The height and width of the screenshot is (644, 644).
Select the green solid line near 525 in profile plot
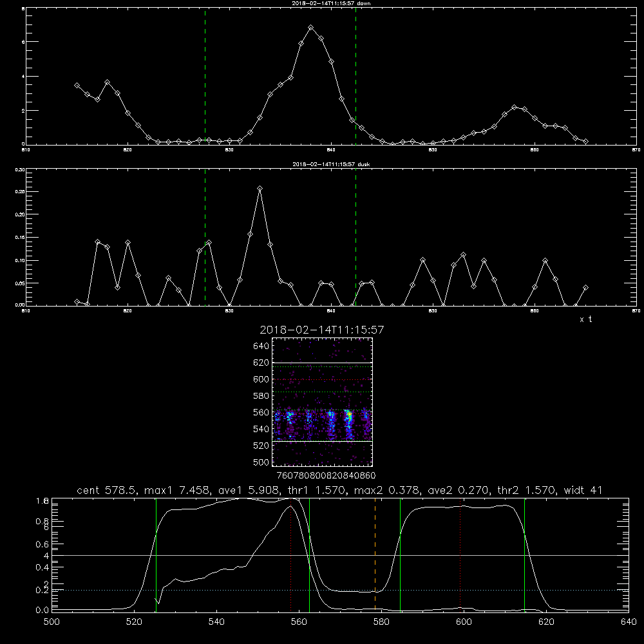(156, 554)
